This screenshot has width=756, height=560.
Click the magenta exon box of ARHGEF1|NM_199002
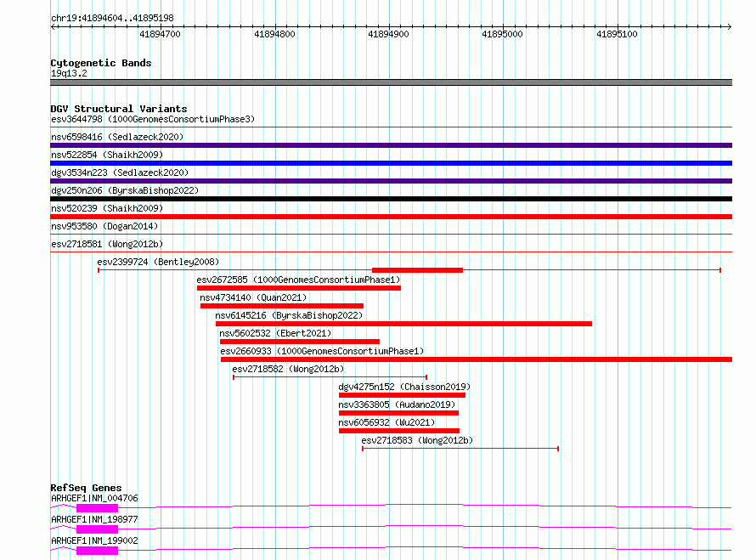97,551
